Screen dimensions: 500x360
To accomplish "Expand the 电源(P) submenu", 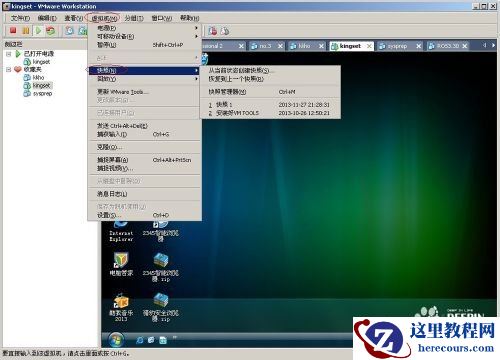I will tap(145, 28).
